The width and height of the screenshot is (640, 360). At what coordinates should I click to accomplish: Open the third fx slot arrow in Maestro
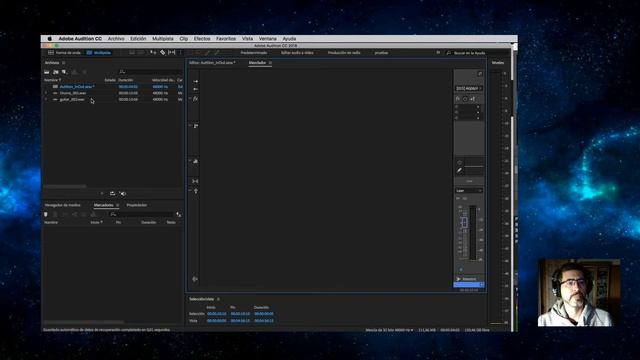[x=478, y=118]
